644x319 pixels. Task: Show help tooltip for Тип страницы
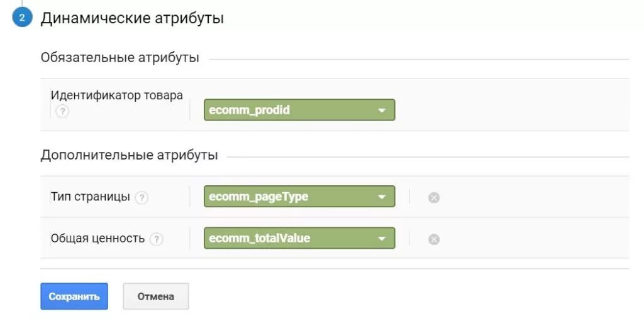142,197
